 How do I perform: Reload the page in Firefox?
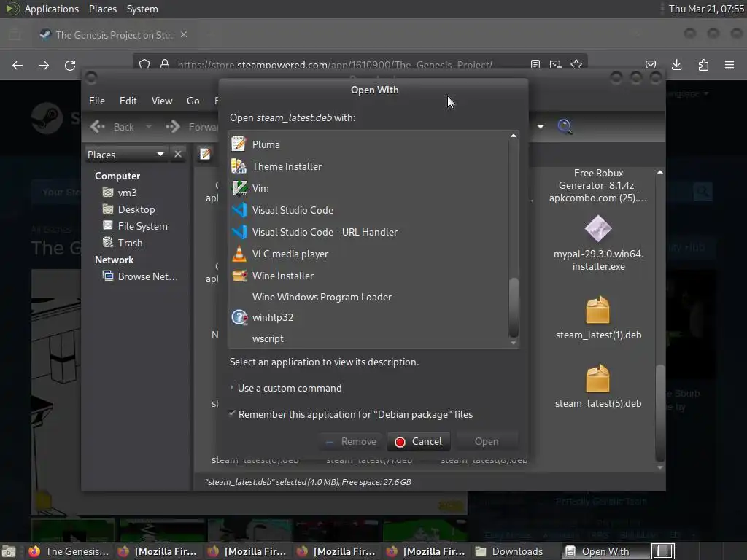[70, 65]
